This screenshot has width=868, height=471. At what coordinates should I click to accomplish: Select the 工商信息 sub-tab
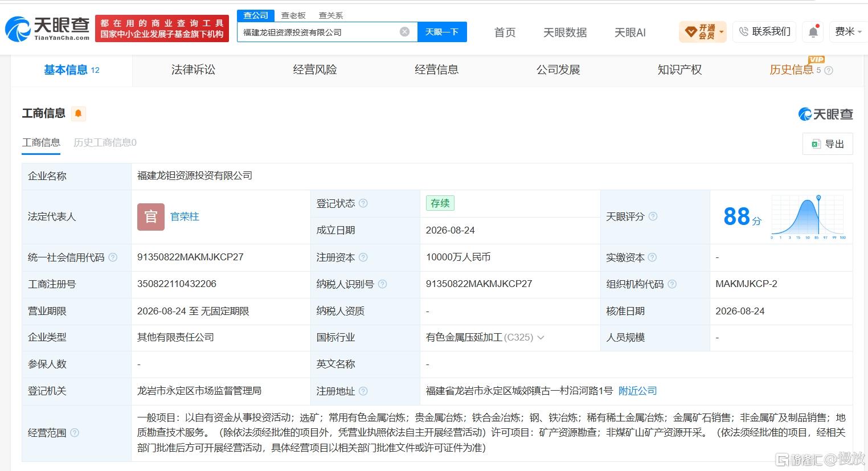[41, 142]
